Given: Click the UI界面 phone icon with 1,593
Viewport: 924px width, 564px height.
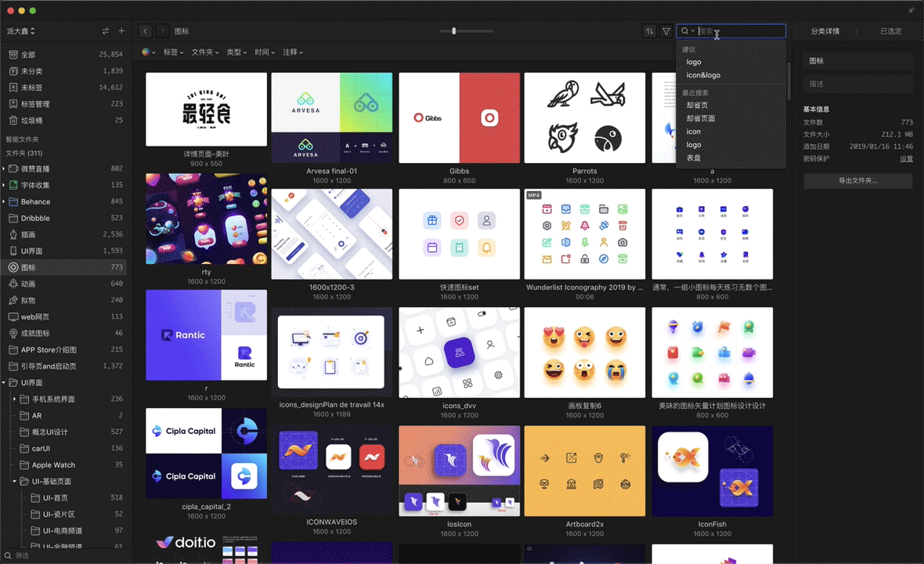Looking at the screenshot, I should (x=13, y=251).
